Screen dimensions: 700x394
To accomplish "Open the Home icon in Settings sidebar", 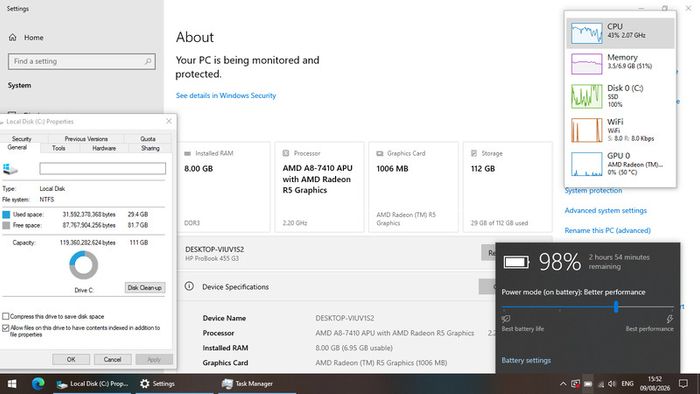I will point(12,37).
